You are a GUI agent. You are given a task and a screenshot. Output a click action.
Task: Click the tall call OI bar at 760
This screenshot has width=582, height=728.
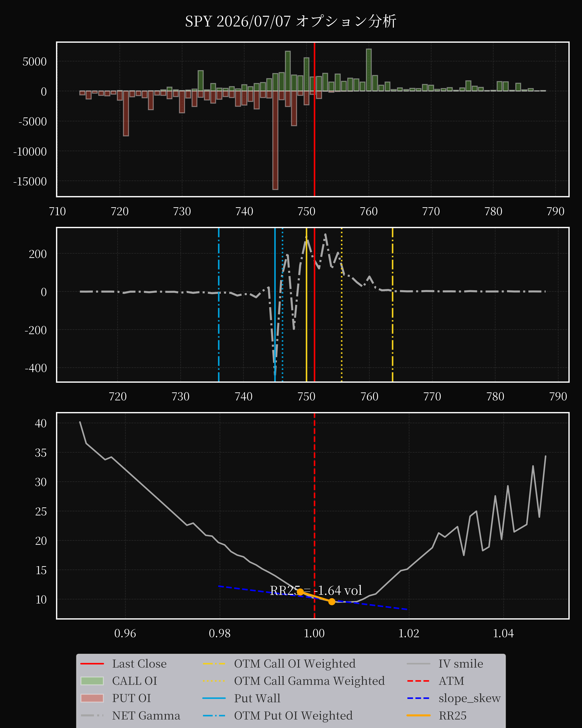click(369, 70)
